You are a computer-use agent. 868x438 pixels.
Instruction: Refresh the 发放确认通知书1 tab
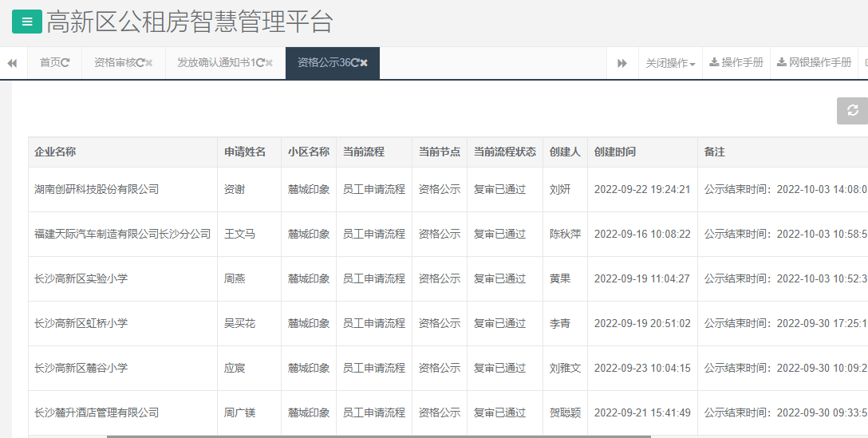tap(260, 63)
